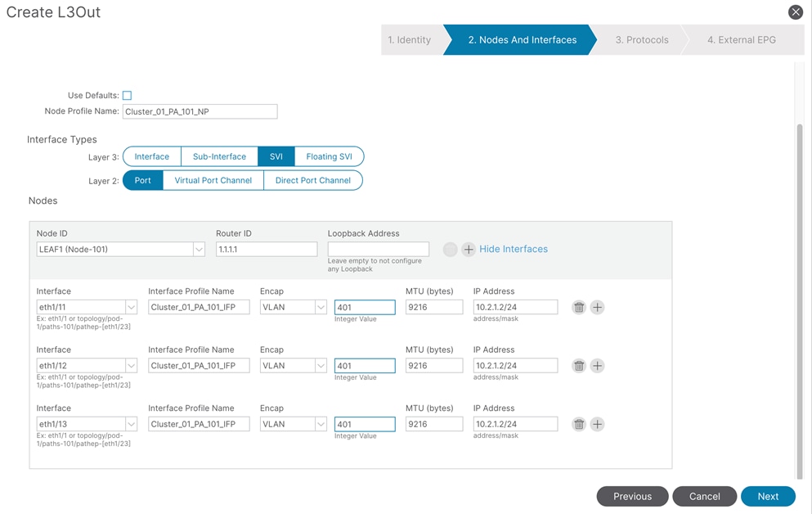Switch Layer 3 type to Floating SVI
This screenshot has width=812, height=514.
tap(329, 156)
